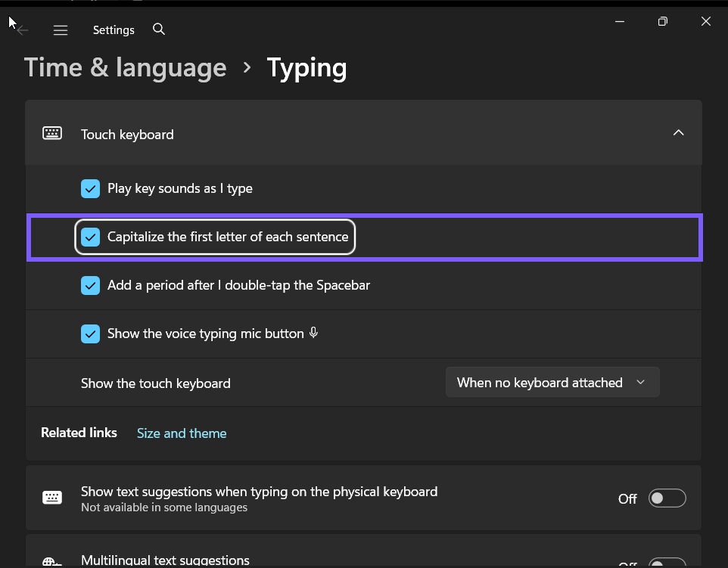Uncheck Add a period after double-tap Spacebar
The width and height of the screenshot is (728, 568).
coord(91,285)
